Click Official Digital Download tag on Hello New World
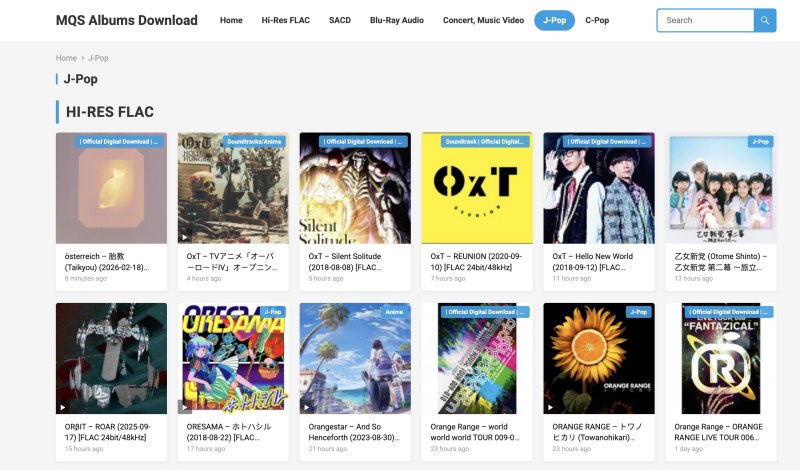 pyautogui.click(x=607, y=142)
